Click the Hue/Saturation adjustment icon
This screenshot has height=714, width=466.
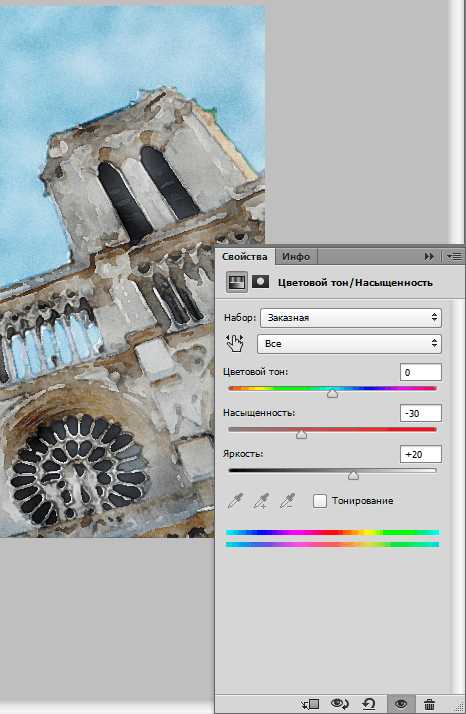click(x=237, y=282)
